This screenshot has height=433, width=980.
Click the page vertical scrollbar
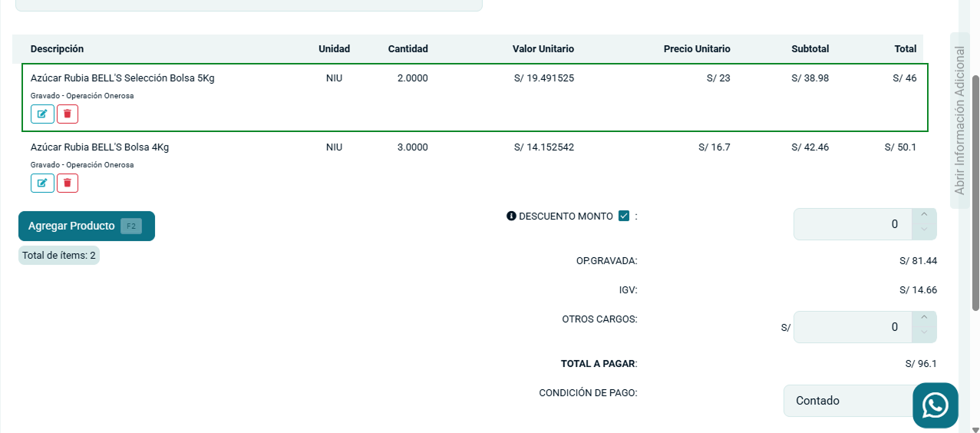pos(975,192)
